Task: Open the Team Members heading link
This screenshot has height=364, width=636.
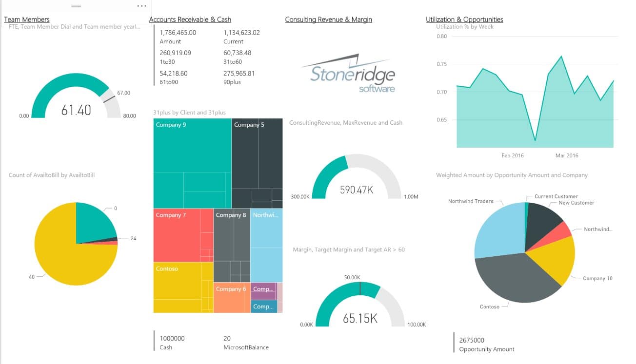Action: [27, 19]
